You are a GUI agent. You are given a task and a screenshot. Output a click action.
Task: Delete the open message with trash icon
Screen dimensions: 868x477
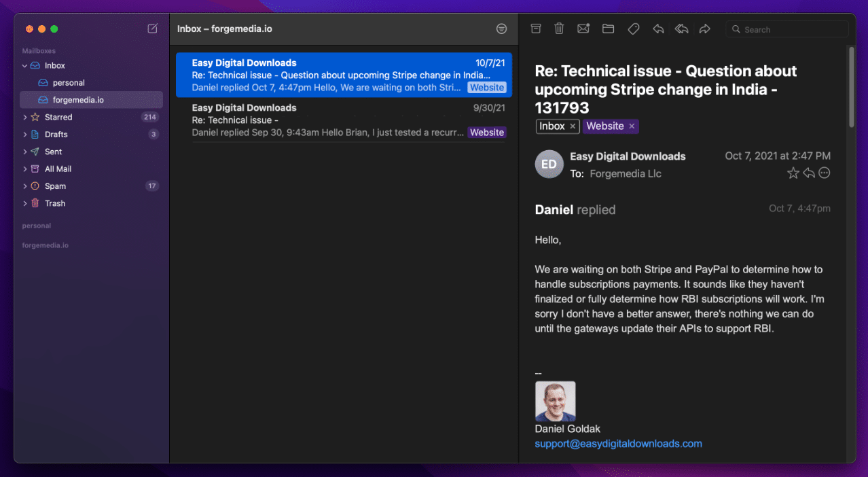(x=559, y=29)
